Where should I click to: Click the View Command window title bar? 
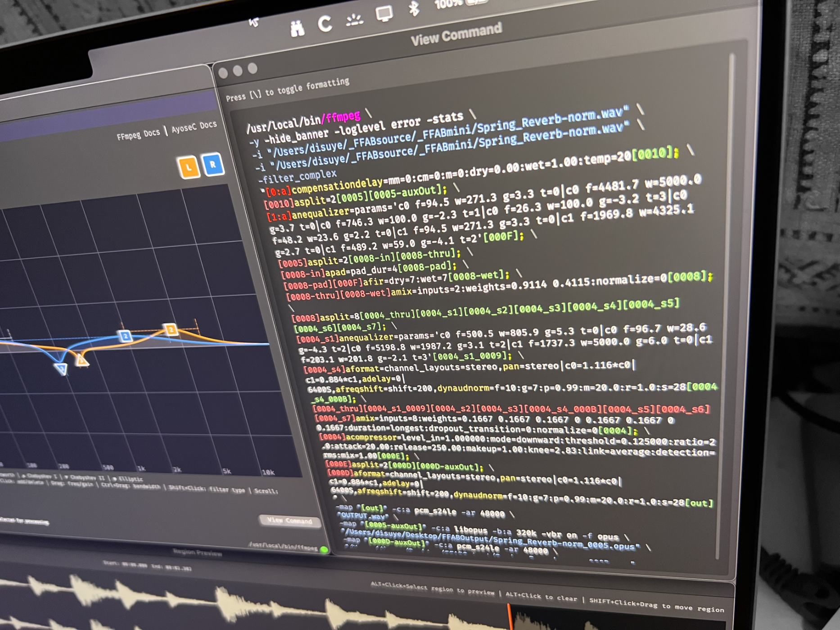click(456, 34)
